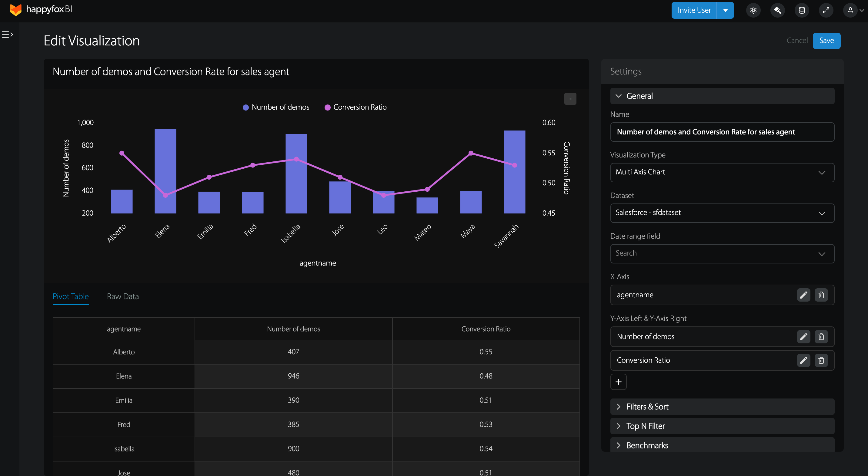Click the Fred table cell

point(124,425)
